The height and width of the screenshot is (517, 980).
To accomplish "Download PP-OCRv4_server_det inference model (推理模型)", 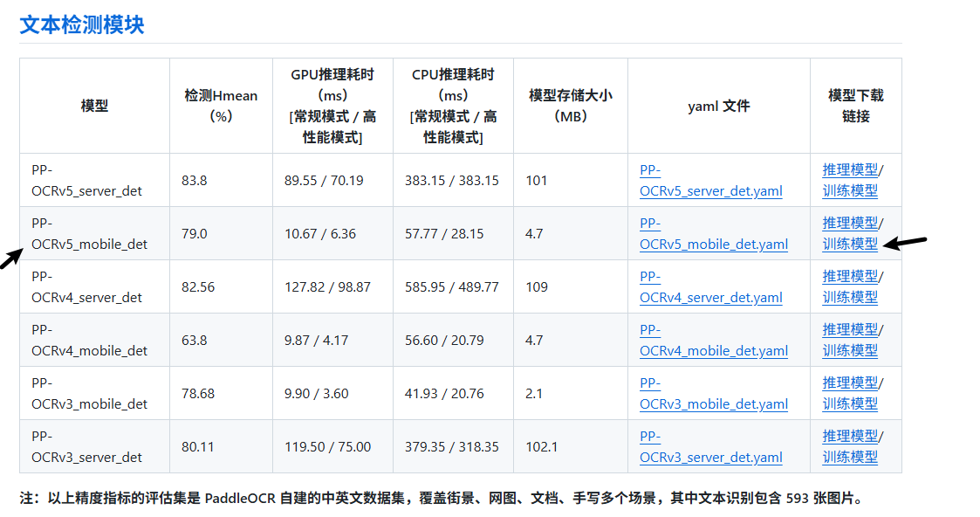I will (849, 276).
